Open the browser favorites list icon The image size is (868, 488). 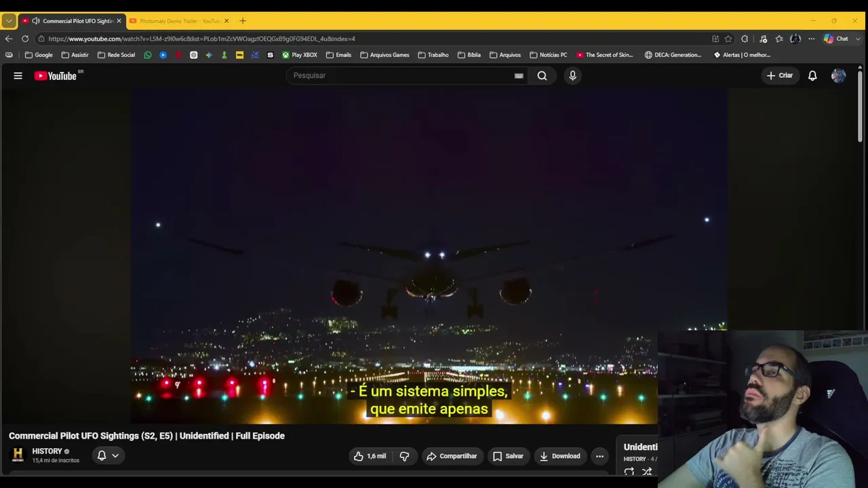pos(779,39)
